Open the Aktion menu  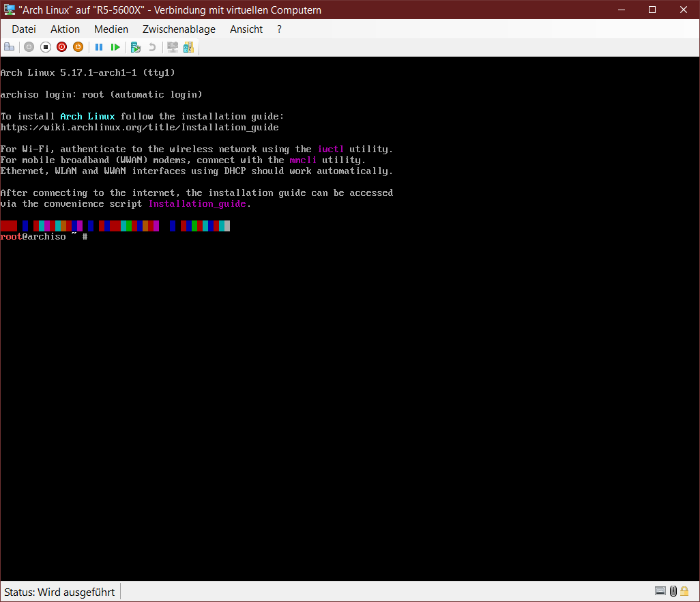[65, 29]
